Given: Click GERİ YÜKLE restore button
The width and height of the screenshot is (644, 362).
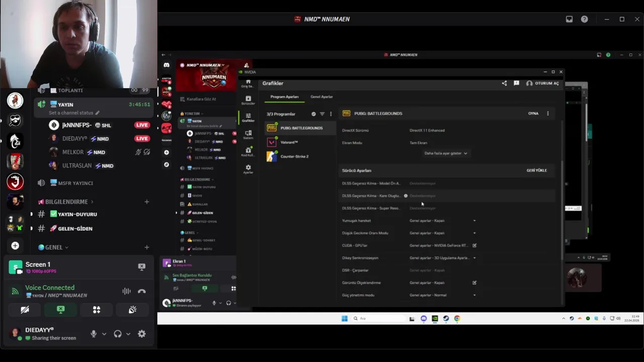Looking at the screenshot, I should tap(536, 170).
